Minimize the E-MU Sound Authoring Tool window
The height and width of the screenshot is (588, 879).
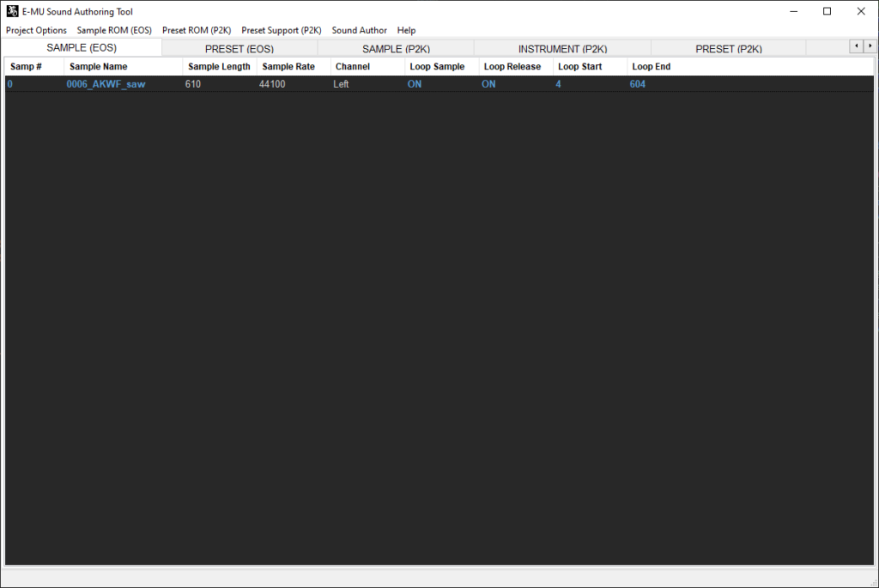793,11
